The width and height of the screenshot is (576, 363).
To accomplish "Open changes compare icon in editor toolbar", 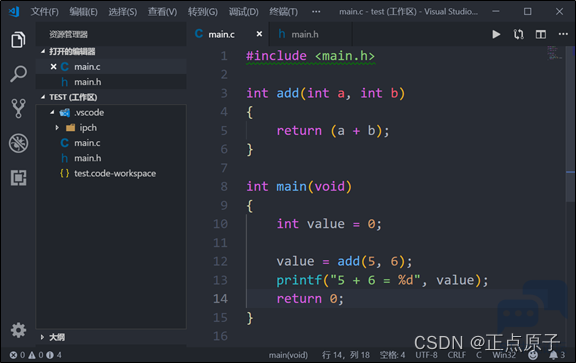I will [x=518, y=34].
